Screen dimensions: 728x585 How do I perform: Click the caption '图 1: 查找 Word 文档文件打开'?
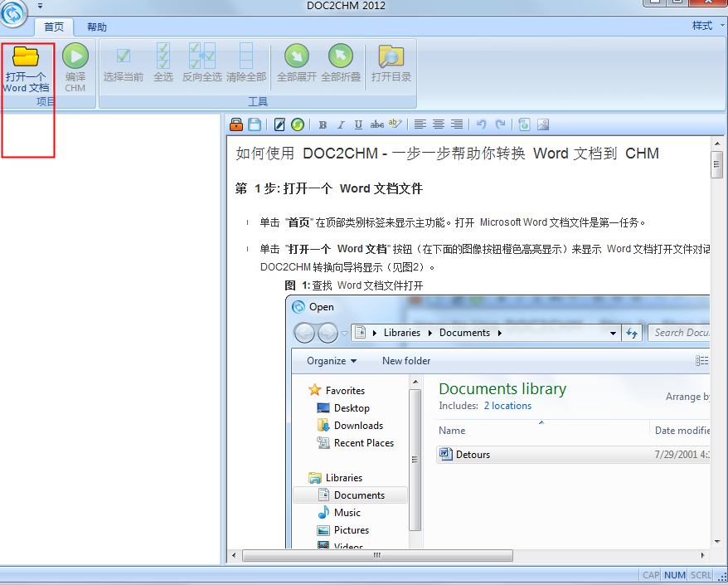354,285
